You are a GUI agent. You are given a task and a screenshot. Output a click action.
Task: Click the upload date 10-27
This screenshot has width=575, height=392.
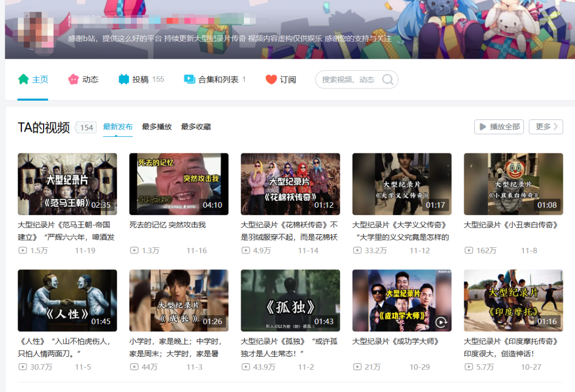[x=531, y=366]
